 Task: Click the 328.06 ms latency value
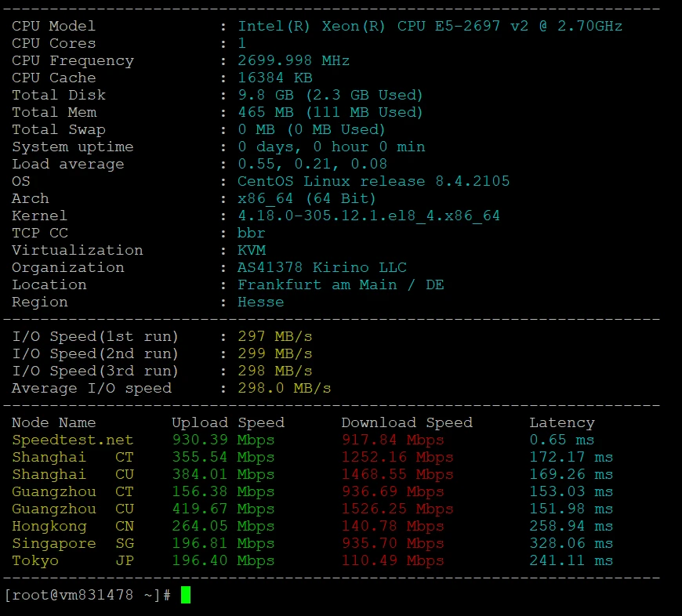(x=571, y=543)
